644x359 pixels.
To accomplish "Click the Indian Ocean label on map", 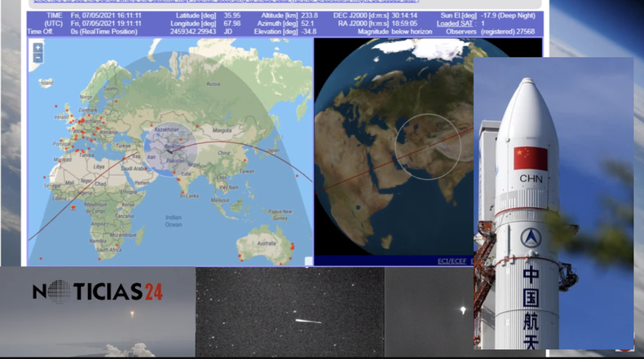I will (174, 219).
